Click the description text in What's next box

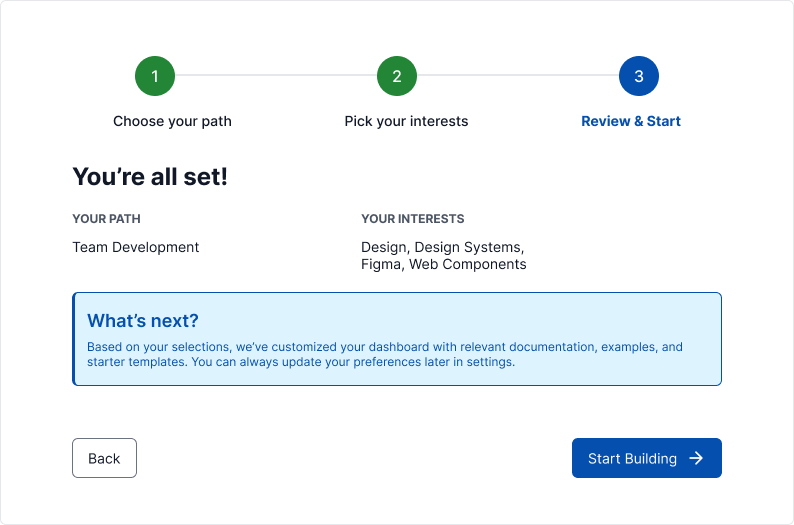click(x=385, y=354)
